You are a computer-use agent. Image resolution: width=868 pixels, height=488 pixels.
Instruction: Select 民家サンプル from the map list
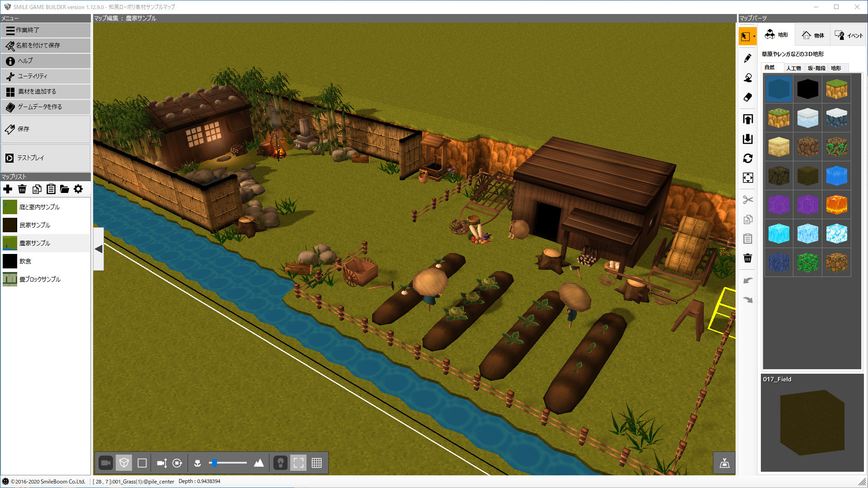34,225
